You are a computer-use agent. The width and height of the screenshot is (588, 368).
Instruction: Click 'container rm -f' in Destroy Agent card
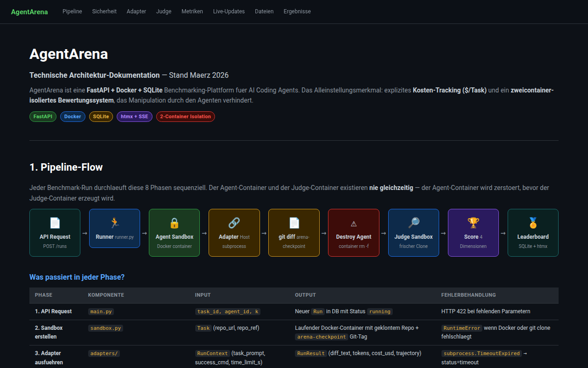coord(354,246)
